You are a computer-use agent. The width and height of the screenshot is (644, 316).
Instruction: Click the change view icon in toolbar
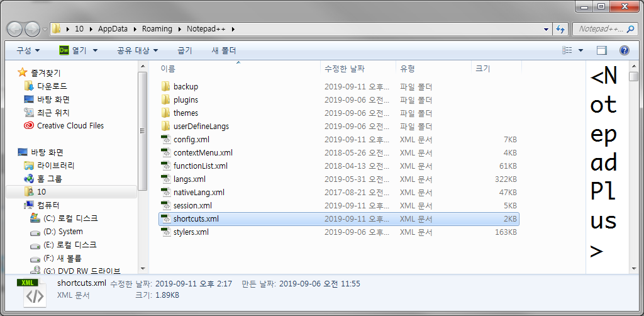coord(567,50)
